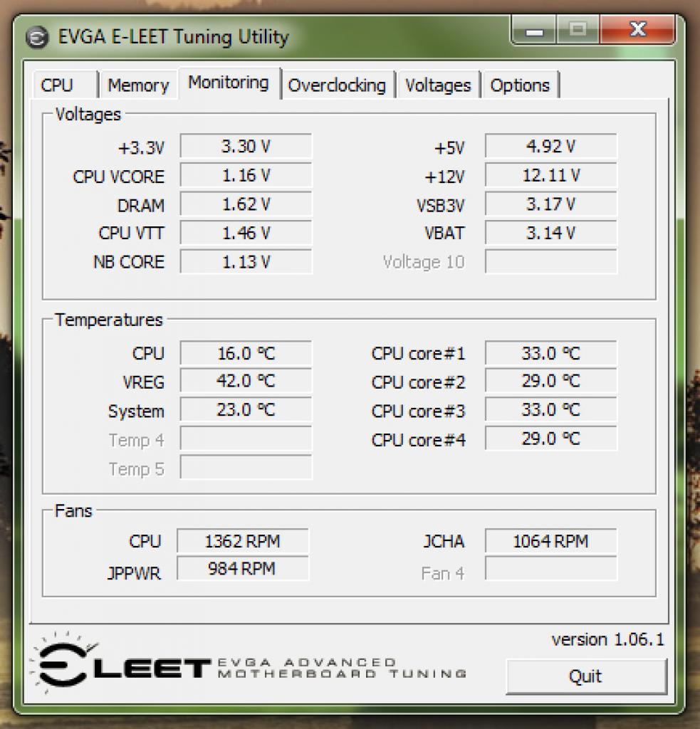Click the CPU VTT field showing 1.46 V

(246, 233)
